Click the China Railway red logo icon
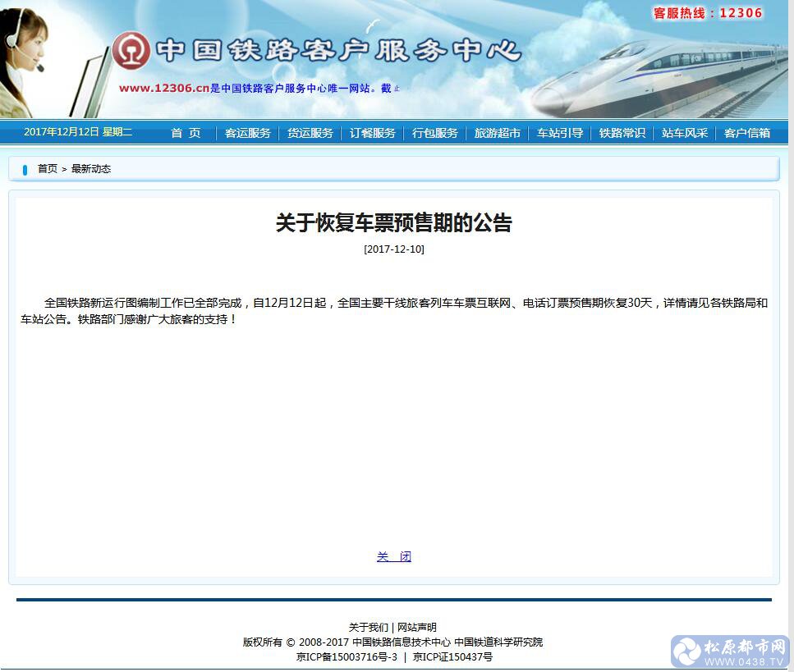The width and height of the screenshot is (794, 672). [x=131, y=51]
